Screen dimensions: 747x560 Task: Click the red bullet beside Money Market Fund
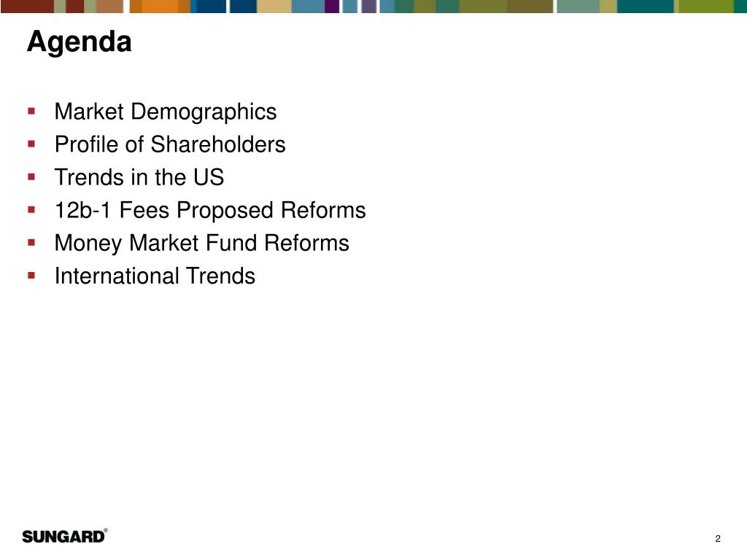[31, 242]
